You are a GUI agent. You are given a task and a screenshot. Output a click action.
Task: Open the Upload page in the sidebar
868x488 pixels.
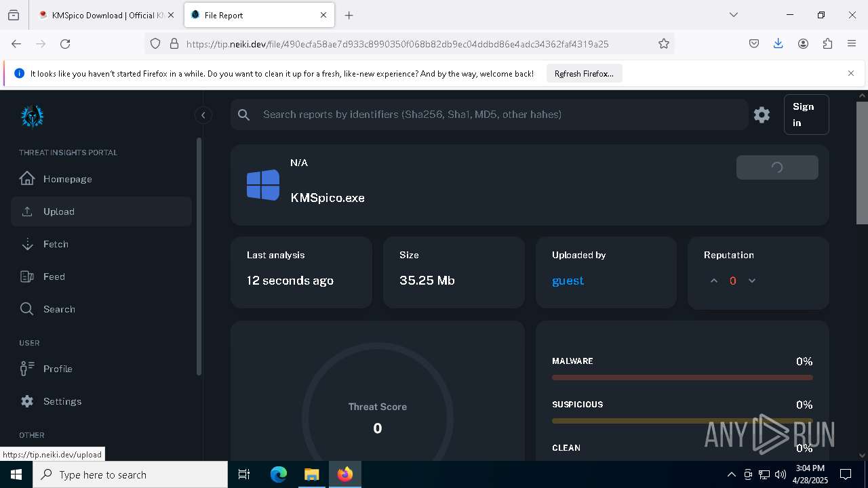102,211
